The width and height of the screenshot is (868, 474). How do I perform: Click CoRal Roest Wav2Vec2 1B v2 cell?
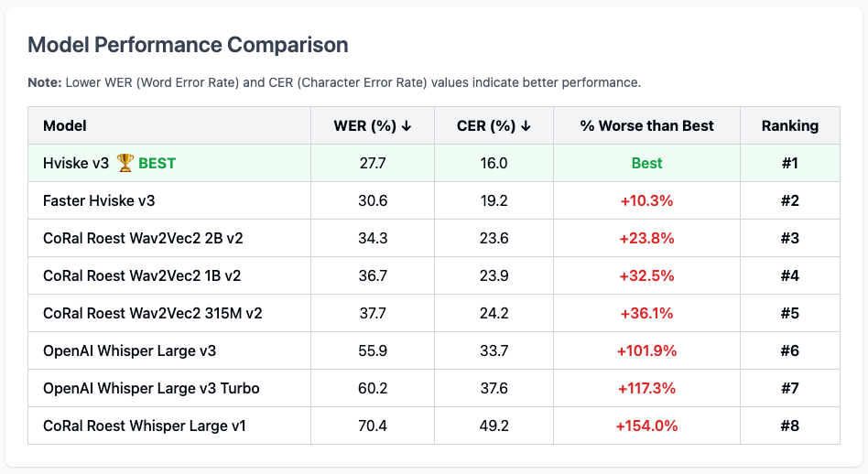click(142, 275)
